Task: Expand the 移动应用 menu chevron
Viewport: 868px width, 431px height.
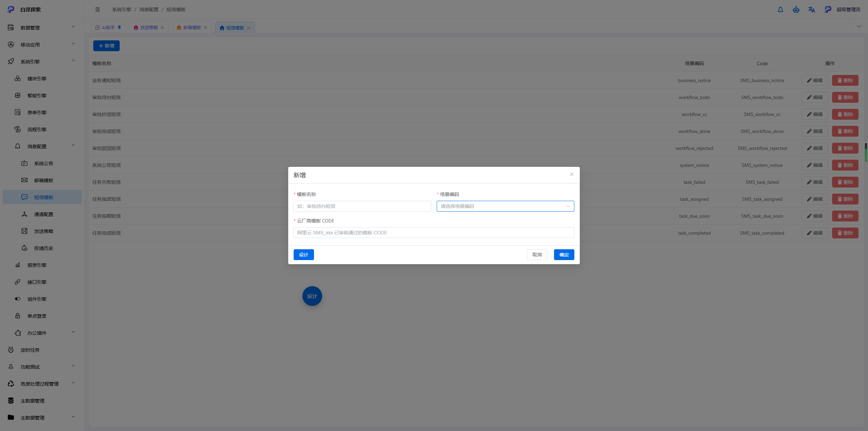Action: 73,44
